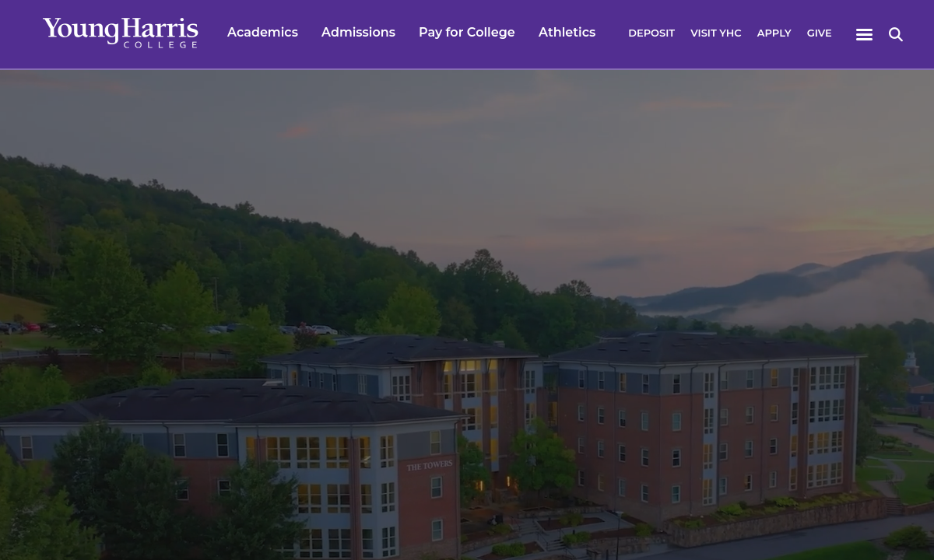
Task: Click the DEPOSIT link
Action: (651, 33)
